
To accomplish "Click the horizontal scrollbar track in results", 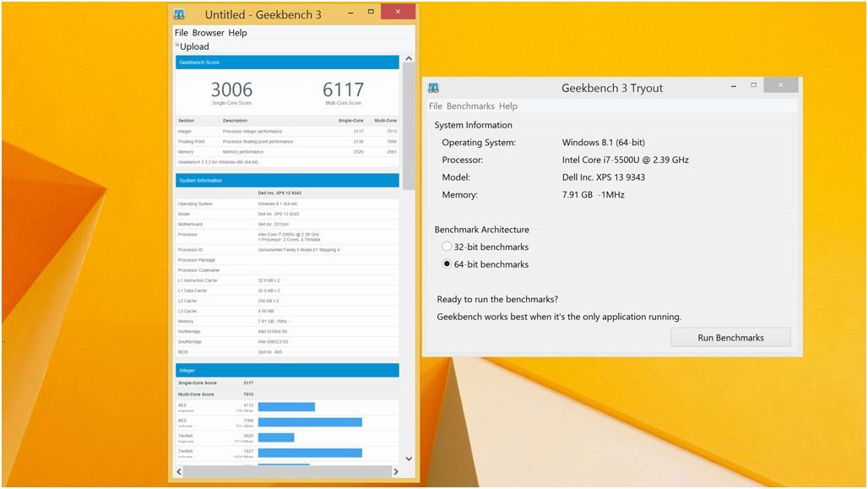I will pyautogui.click(x=287, y=471).
